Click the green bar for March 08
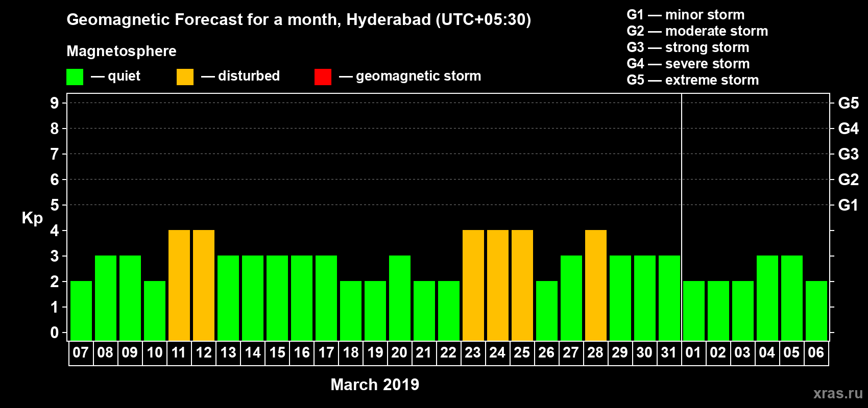868x408 pixels. click(106, 298)
